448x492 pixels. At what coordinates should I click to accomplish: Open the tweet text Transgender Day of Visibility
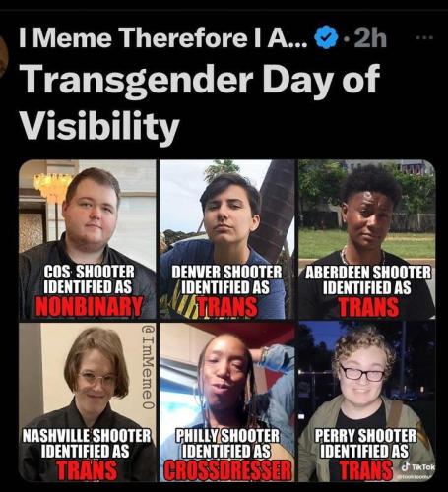tap(200, 101)
